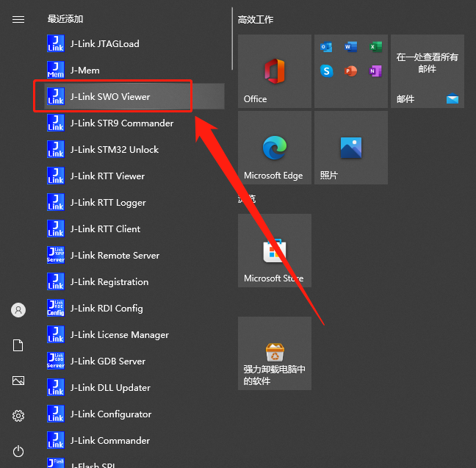Click the J-Link License Manager icon

pyautogui.click(x=56, y=334)
